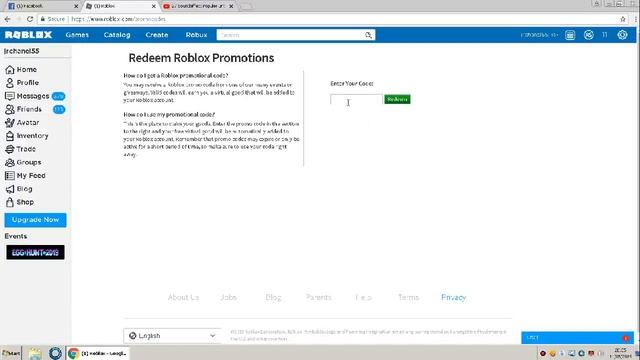This screenshot has width=640, height=360.
Task: Click the Upgrade Now button
Action: point(35,220)
